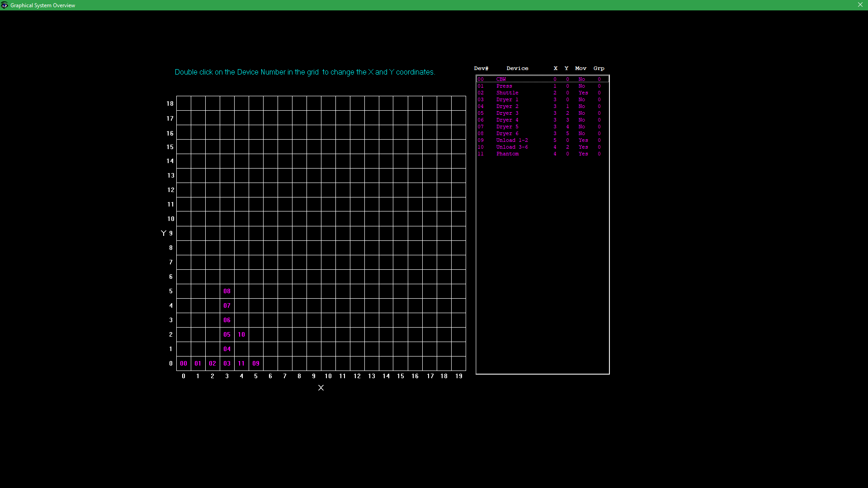868x488 pixels.
Task: Click device 02 grid cell
Action: tap(212, 364)
